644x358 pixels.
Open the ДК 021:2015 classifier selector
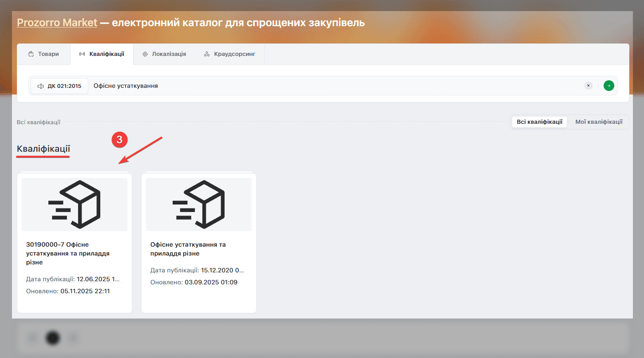[x=59, y=86]
